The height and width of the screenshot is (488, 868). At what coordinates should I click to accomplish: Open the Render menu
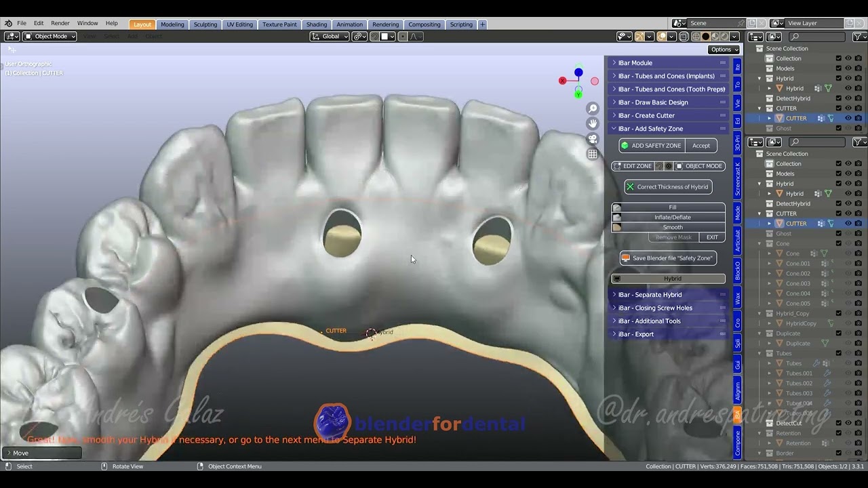pyautogui.click(x=60, y=24)
